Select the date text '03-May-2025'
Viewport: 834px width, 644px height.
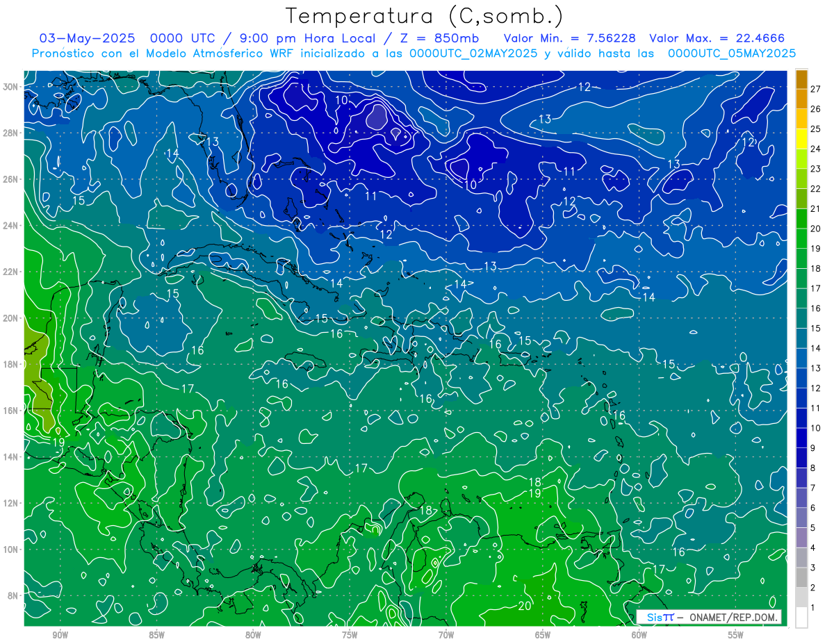[89, 38]
